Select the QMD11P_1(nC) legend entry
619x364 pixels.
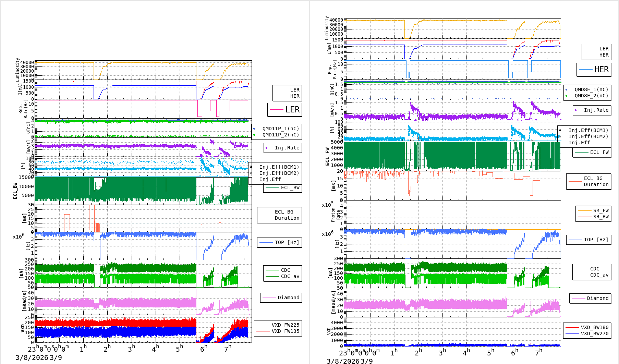(280, 129)
